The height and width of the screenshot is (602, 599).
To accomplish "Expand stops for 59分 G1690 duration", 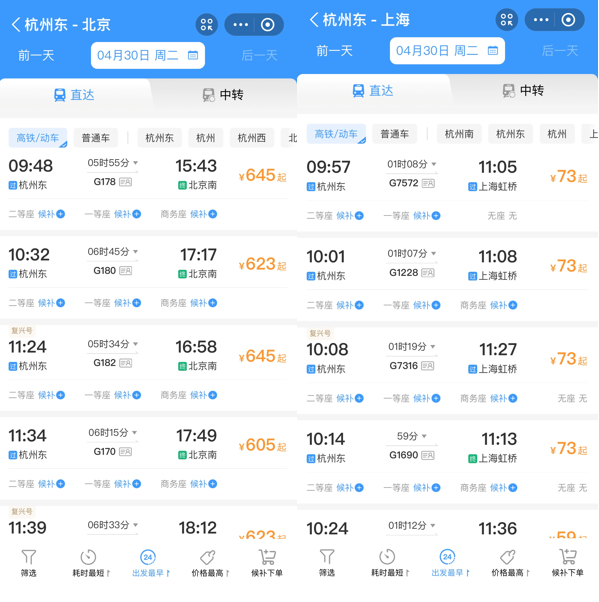I will 412,436.
